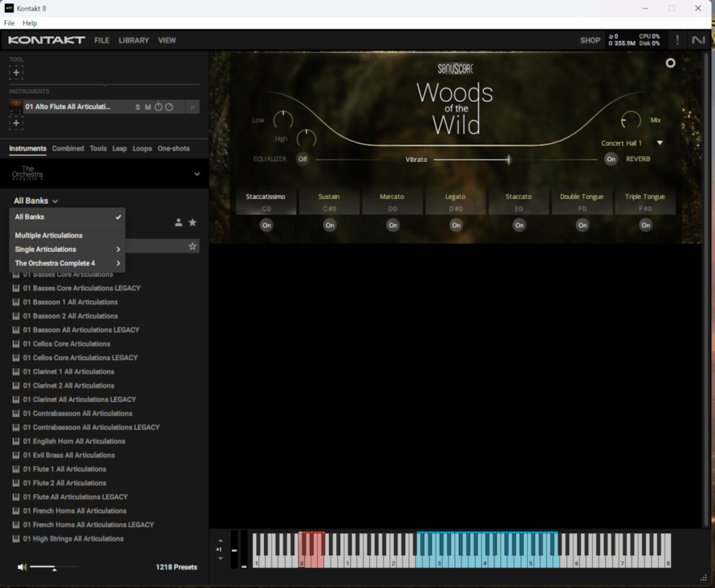Solo the Alto Flute instrument

click(x=138, y=108)
